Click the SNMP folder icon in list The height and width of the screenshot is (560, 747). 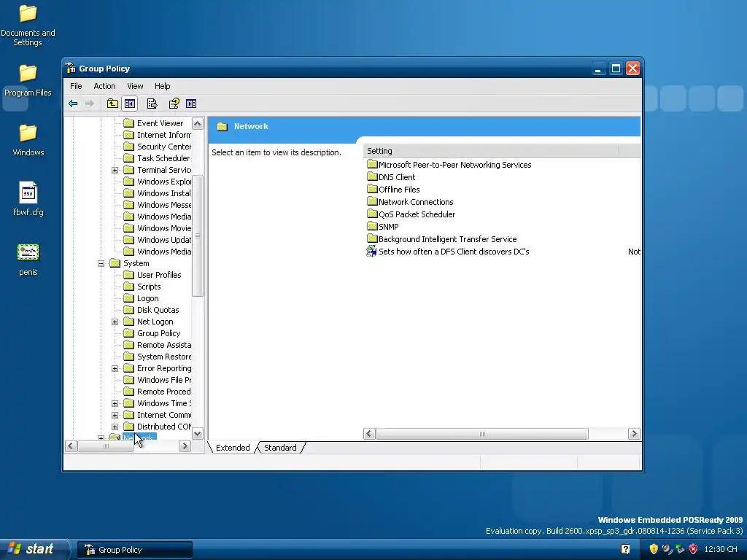372,226
